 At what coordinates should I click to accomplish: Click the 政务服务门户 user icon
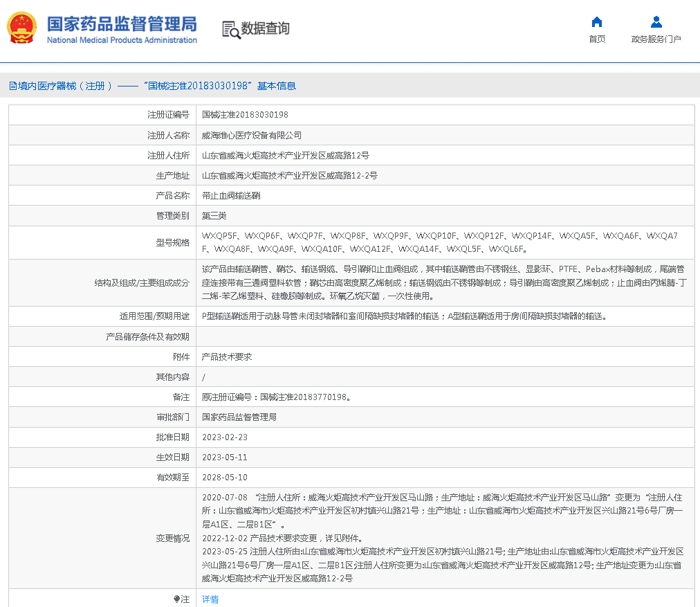(x=656, y=22)
